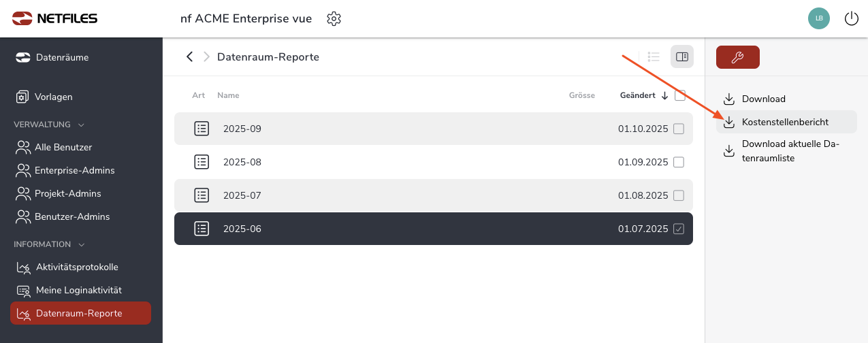868x343 pixels.
Task: Toggle the detail side panel view icon
Action: [x=682, y=56]
